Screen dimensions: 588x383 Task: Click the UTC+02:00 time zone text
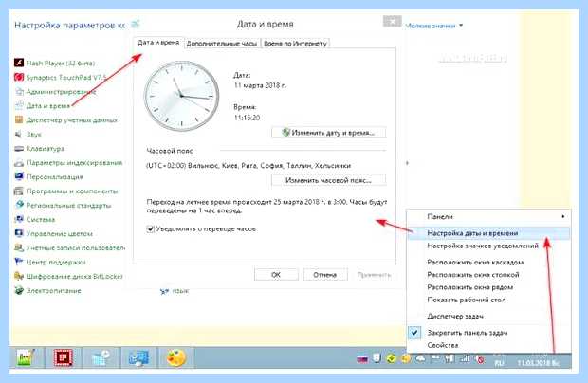248,165
